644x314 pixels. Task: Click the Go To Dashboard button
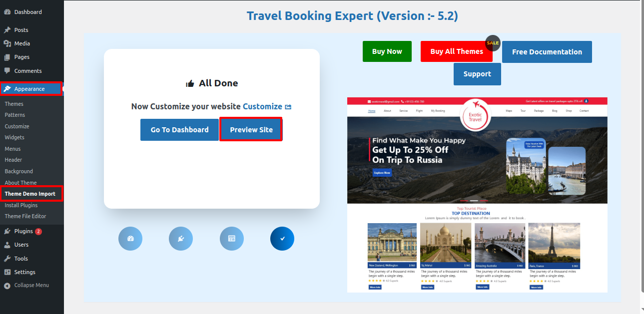[179, 130]
